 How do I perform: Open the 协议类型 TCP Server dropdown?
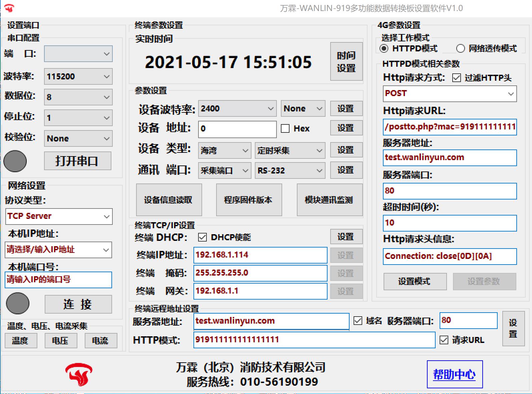point(59,217)
